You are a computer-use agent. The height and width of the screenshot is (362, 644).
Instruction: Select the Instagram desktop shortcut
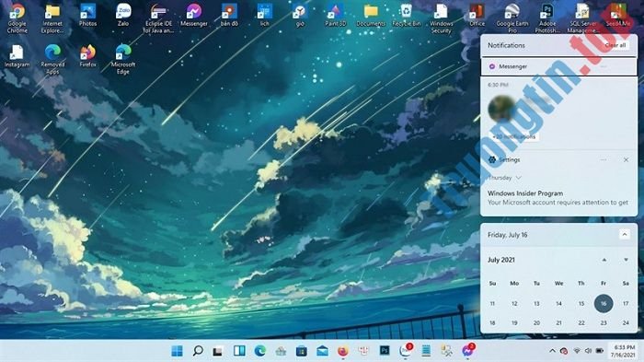(17, 55)
